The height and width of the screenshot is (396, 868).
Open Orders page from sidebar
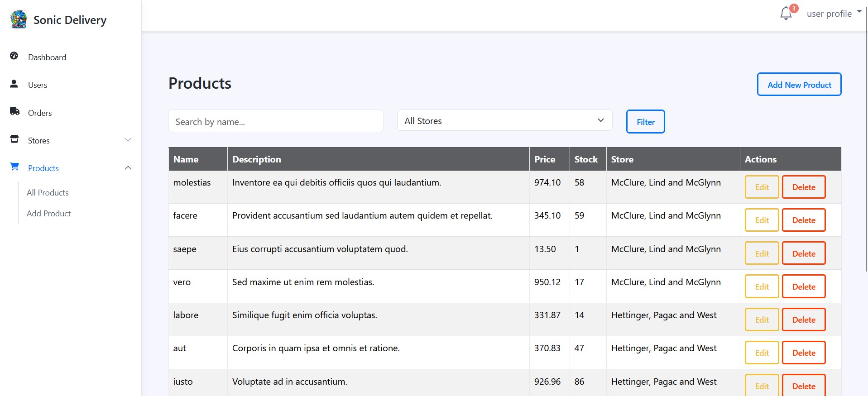point(40,113)
